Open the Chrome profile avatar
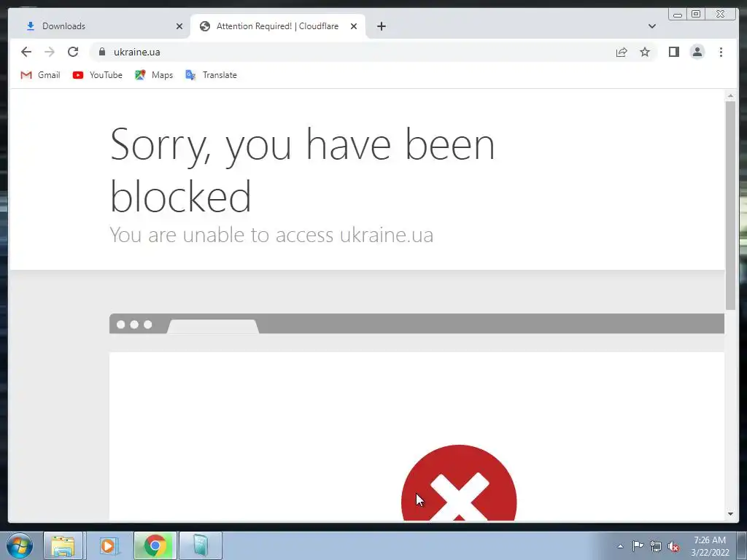Viewport: 747px width, 560px height. point(697,52)
